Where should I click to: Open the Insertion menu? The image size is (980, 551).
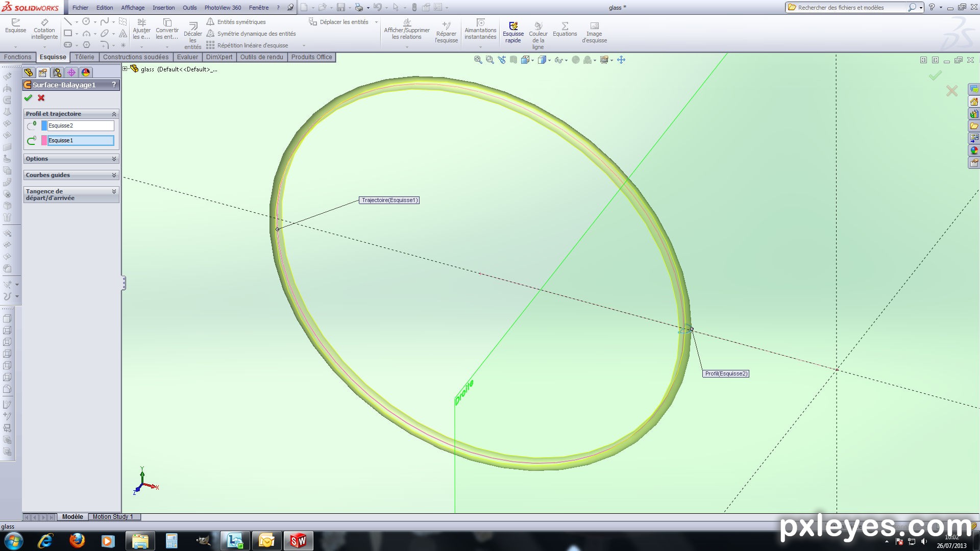[x=163, y=8]
